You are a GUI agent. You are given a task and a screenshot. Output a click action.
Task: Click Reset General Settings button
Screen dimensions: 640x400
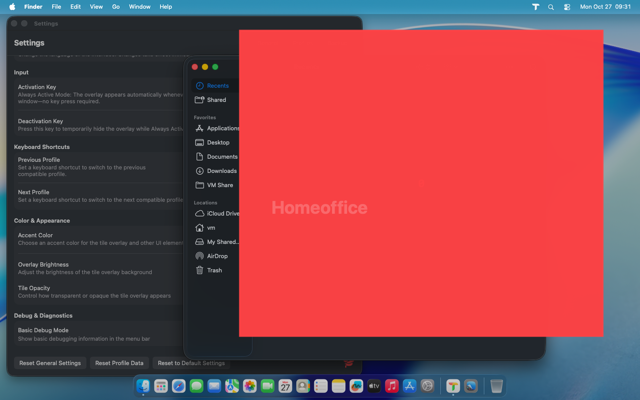point(50,363)
